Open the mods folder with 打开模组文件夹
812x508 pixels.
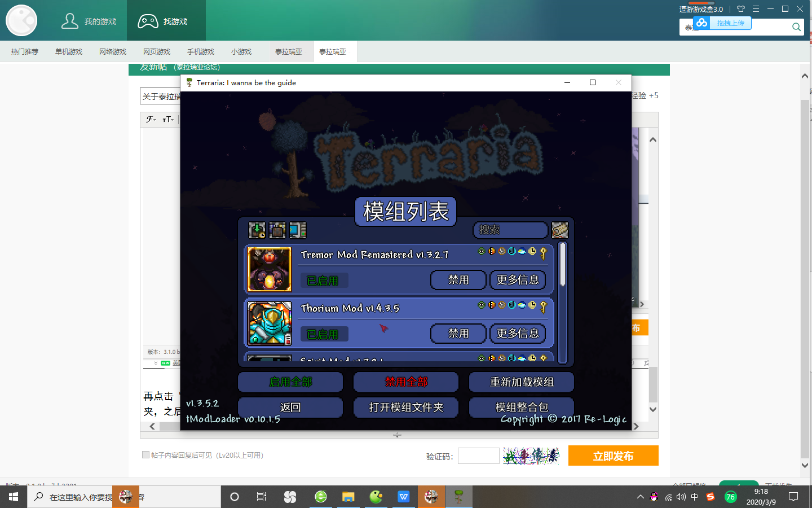(406, 408)
